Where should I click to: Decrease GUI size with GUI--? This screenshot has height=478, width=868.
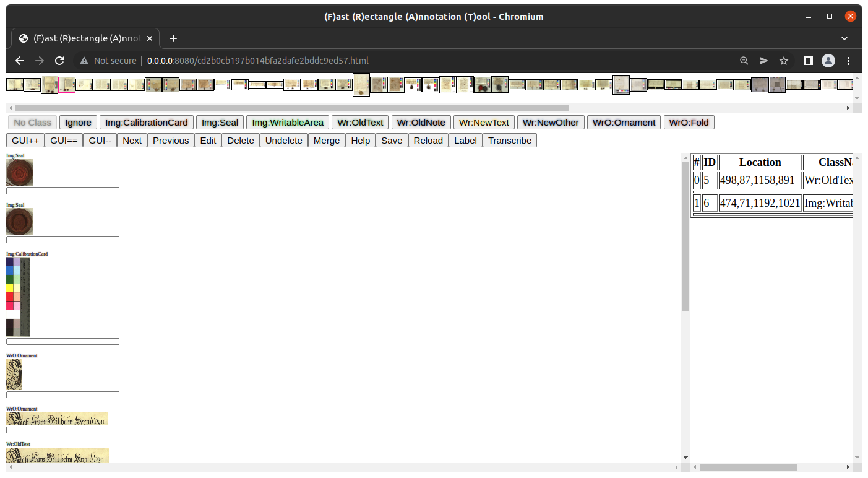click(100, 141)
